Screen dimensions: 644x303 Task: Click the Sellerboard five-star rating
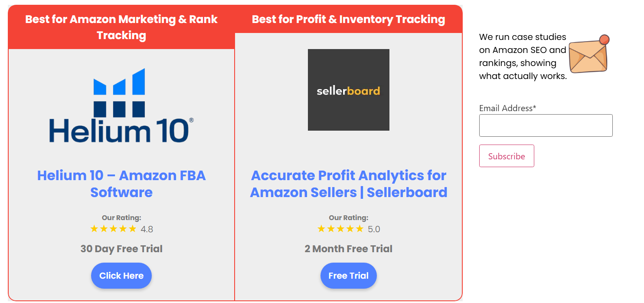[340, 229]
